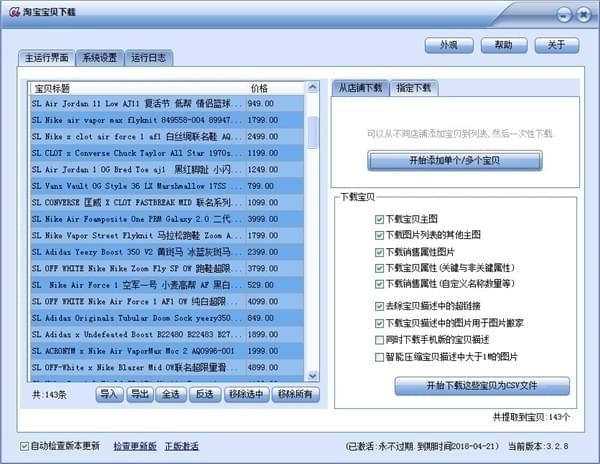This screenshot has width=600, height=464.
Task: Close the application with the X button
Action: [x=586, y=14]
